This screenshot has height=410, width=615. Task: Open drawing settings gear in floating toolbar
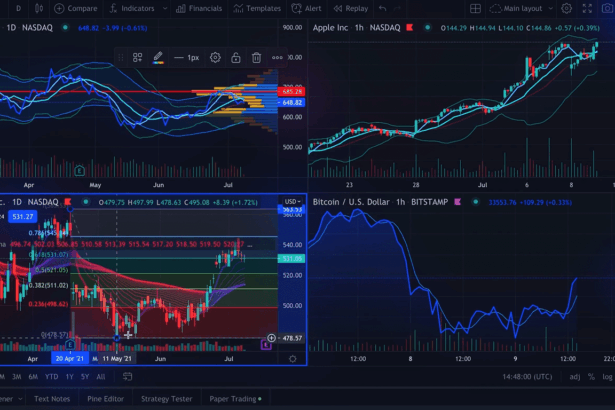point(215,58)
